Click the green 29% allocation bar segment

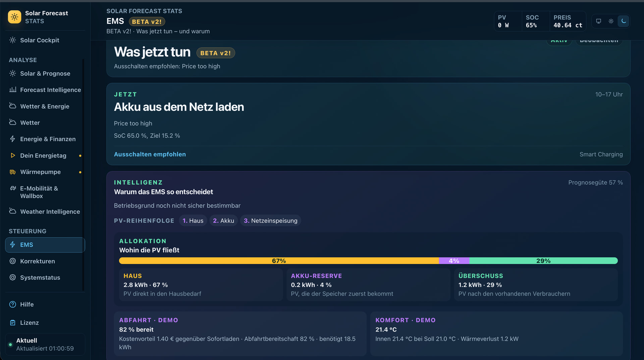[543, 261]
